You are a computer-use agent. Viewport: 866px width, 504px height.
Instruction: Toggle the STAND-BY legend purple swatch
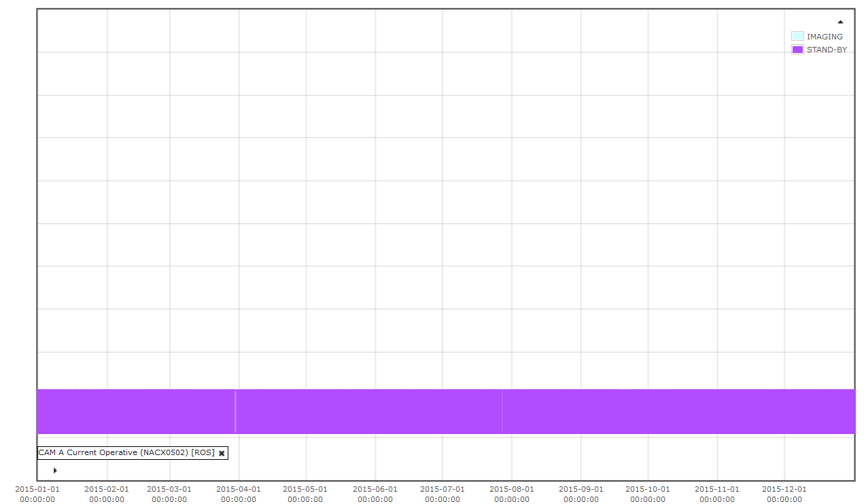tap(797, 50)
